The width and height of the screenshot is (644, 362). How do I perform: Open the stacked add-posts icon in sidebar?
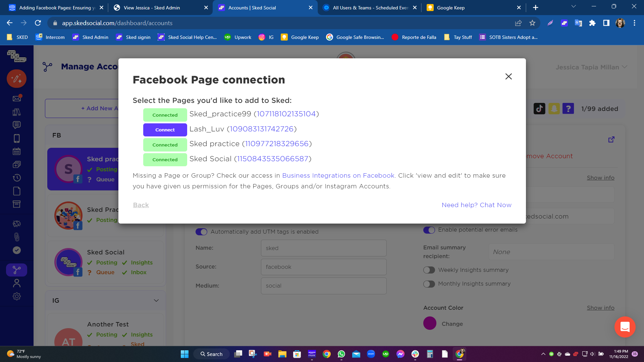point(16,164)
